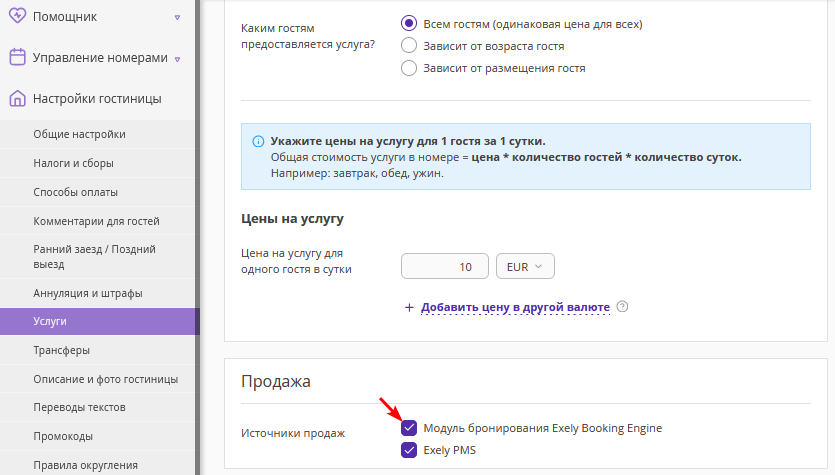Image resolution: width=835 pixels, height=475 pixels.
Task: Click the info icon in the blue notice box
Action: [258, 142]
